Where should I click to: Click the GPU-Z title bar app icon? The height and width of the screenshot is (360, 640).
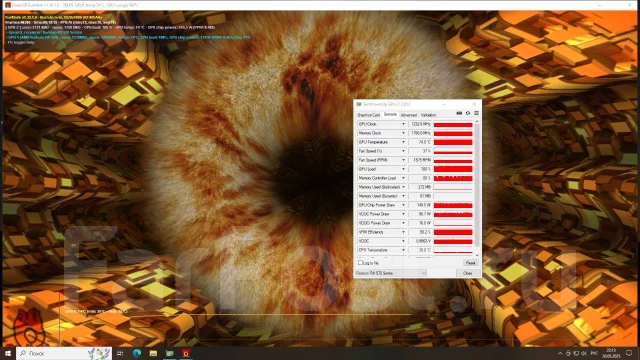(x=359, y=104)
